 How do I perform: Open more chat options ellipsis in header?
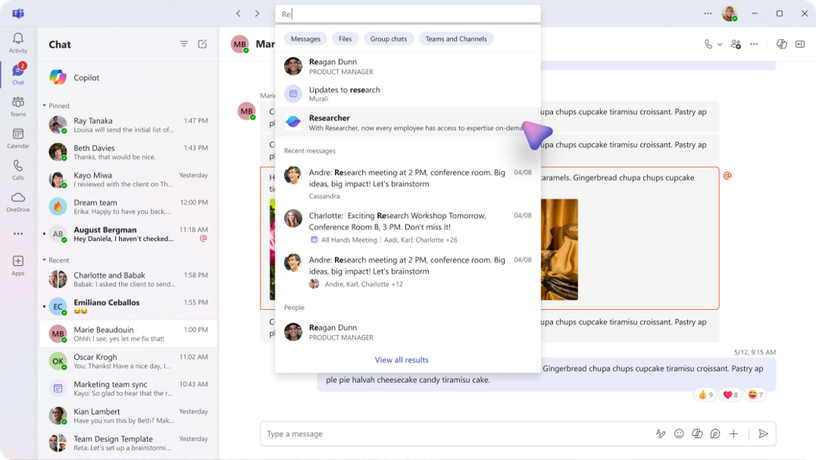(754, 44)
